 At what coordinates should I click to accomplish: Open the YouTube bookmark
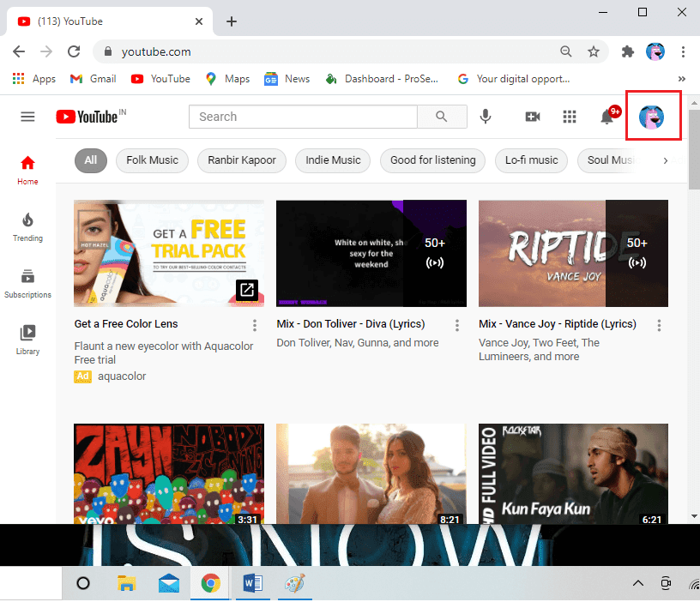[160, 79]
